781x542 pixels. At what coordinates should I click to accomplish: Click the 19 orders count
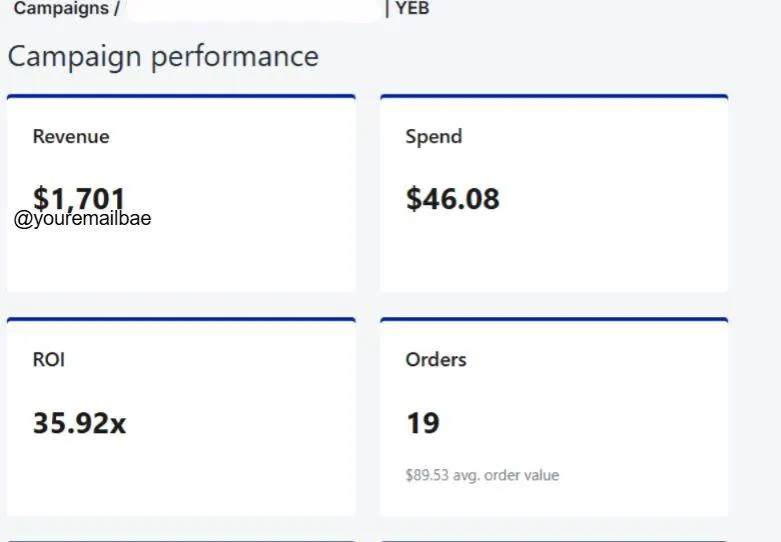(422, 423)
